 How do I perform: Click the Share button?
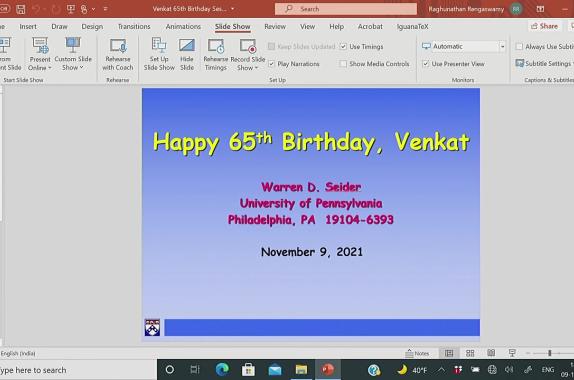coord(544,26)
